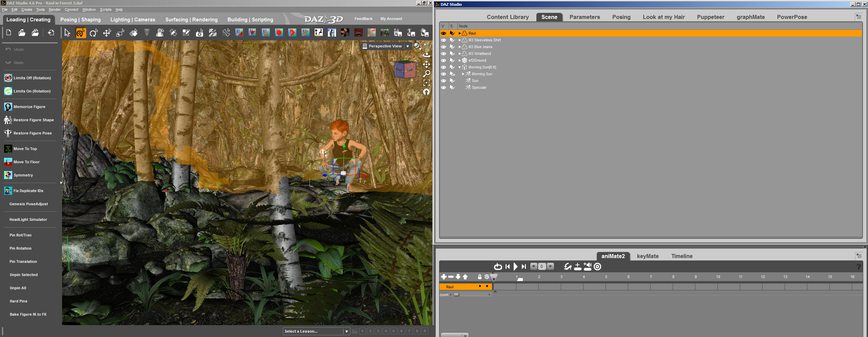868x337 pixels.
Task: Switch to the Parameters tab
Action: (x=585, y=17)
